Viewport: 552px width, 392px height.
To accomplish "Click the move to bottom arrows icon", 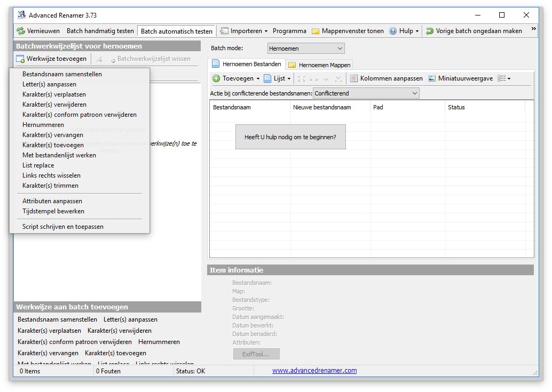I will [338, 79].
